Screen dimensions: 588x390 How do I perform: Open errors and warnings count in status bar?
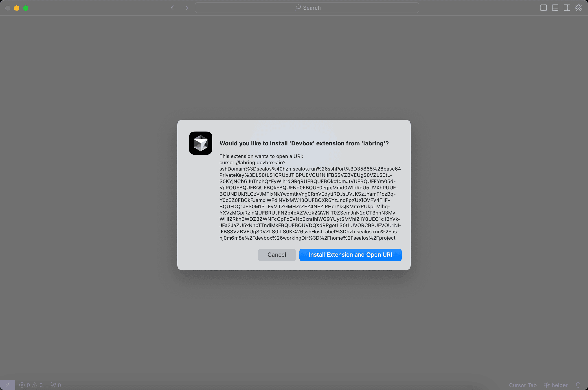point(31,385)
